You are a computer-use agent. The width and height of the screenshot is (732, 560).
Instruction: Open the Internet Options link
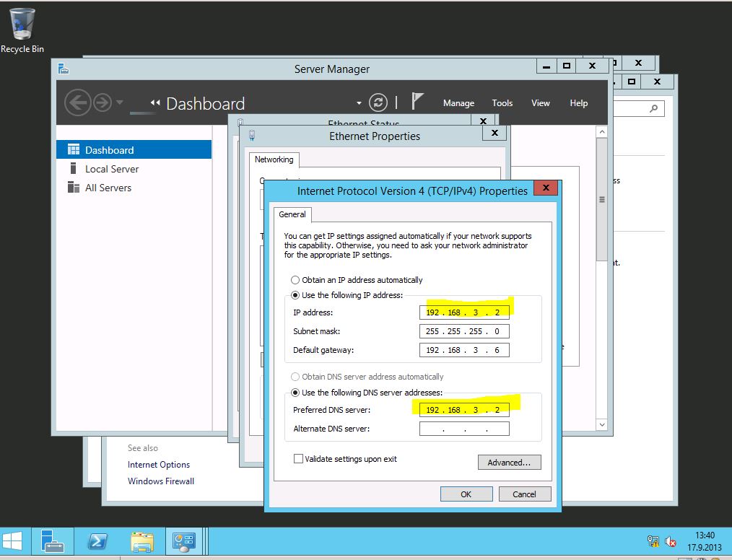(x=159, y=465)
